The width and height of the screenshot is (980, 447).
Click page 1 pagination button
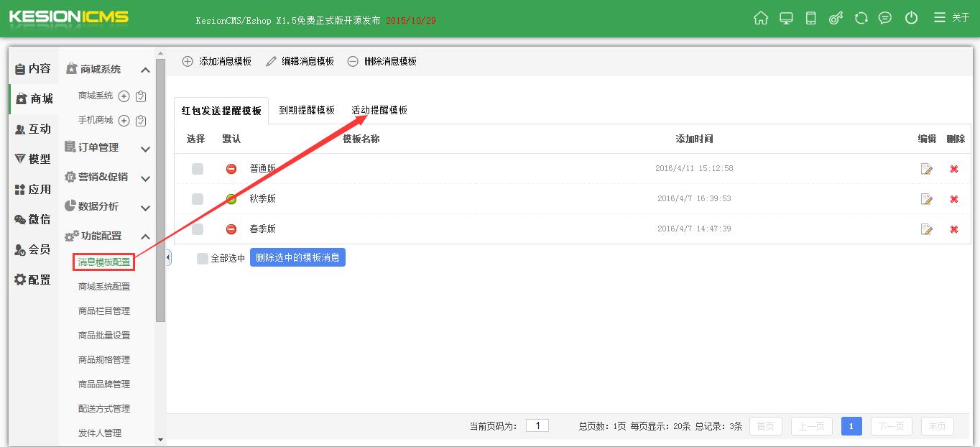[x=851, y=426]
